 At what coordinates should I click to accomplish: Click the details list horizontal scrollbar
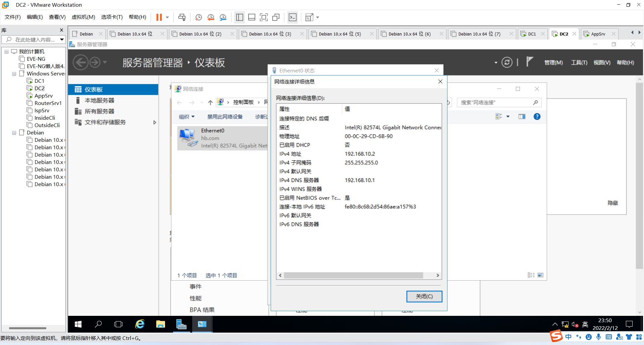[354, 275]
